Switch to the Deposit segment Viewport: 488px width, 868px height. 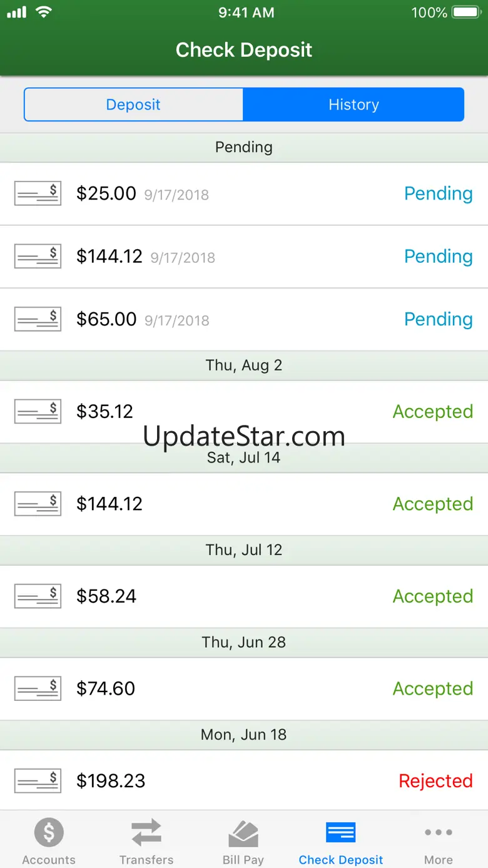coord(133,105)
